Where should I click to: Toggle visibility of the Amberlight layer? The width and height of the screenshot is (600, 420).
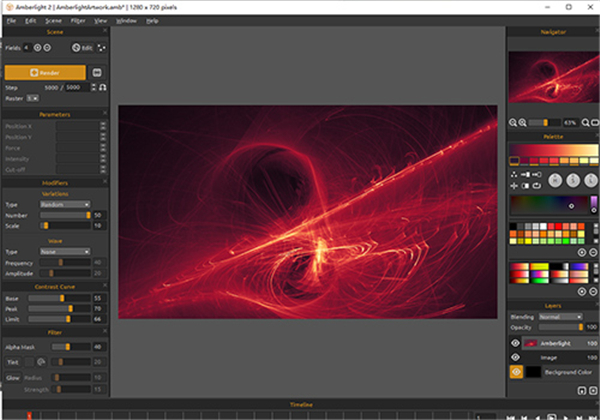coord(516,342)
